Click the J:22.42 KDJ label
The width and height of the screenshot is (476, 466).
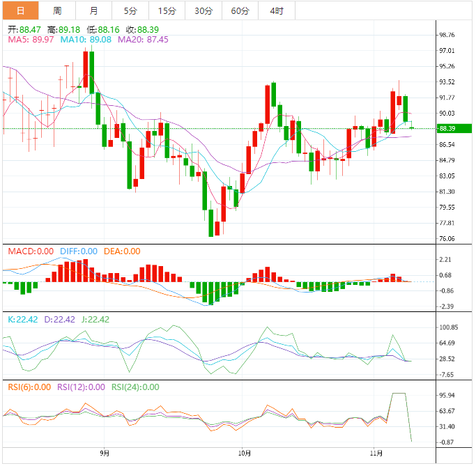[x=95, y=320]
